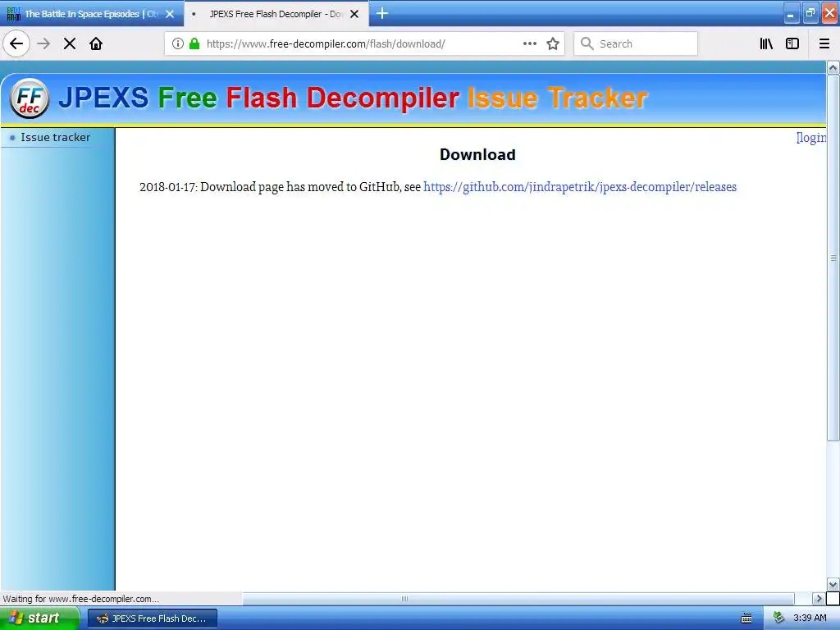This screenshot has width=840, height=630.
Task: Stop loading the page
Action: (x=70, y=43)
